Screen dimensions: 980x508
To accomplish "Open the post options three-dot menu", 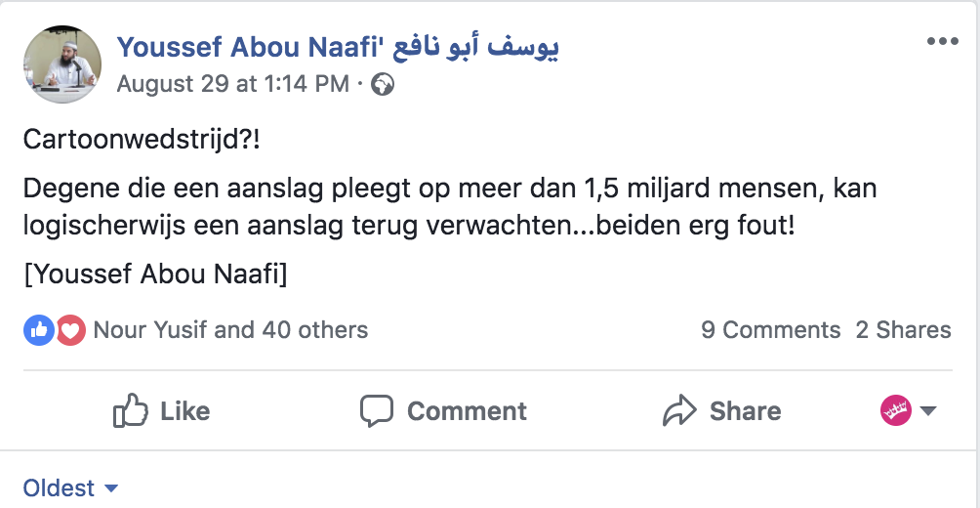I will (x=943, y=42).
